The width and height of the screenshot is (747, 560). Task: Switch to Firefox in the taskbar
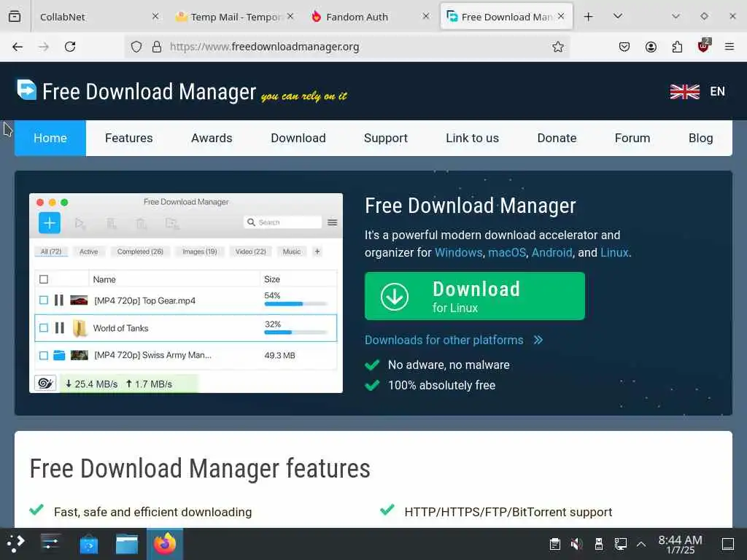point(165,544)
